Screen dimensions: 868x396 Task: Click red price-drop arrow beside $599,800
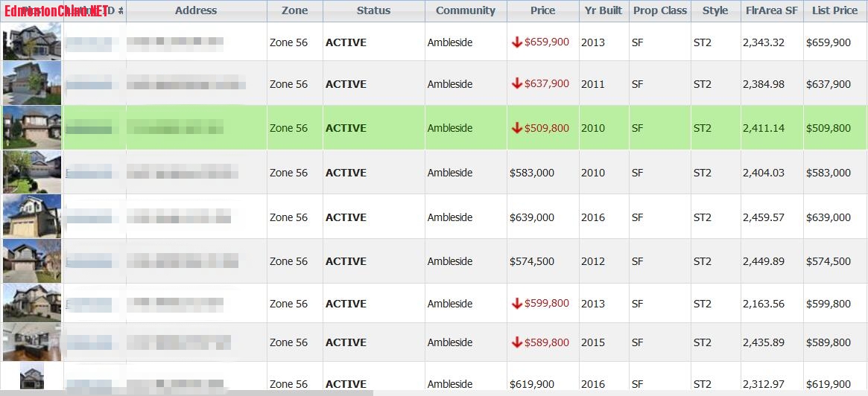coord(516,303)
